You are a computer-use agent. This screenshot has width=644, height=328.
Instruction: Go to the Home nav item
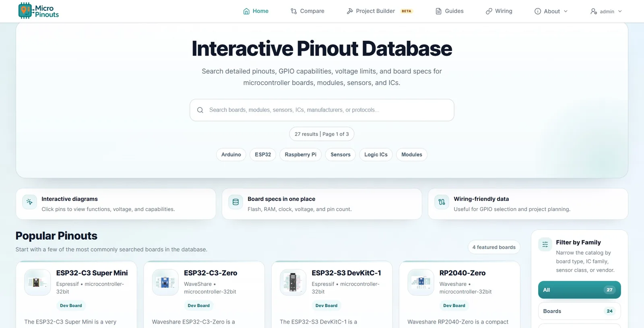pos(256,11)
